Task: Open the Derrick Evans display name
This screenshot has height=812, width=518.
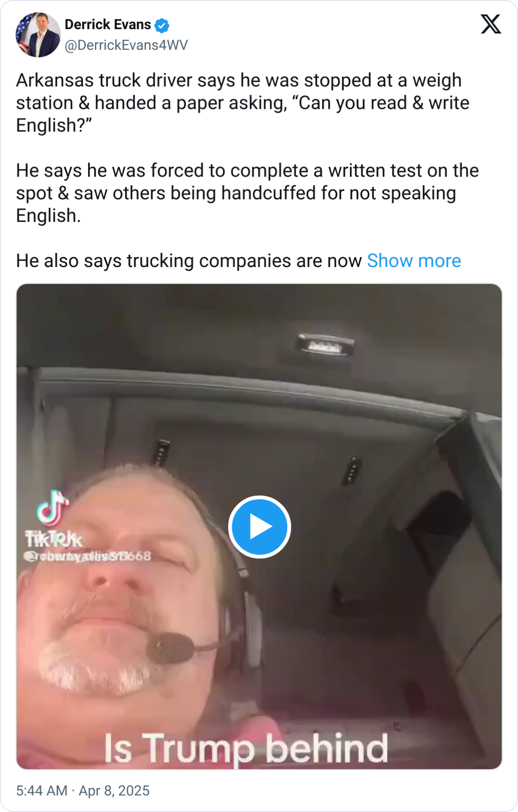Action: (x=108, y=24)
